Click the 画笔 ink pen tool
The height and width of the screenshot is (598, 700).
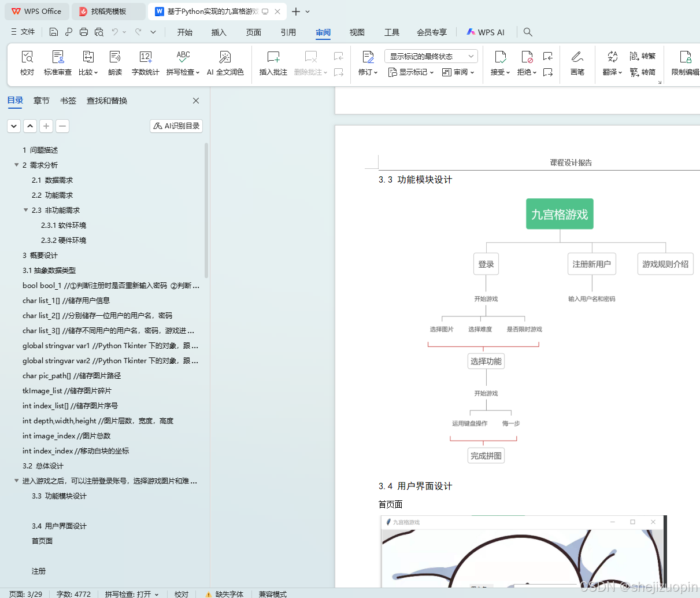577,63
